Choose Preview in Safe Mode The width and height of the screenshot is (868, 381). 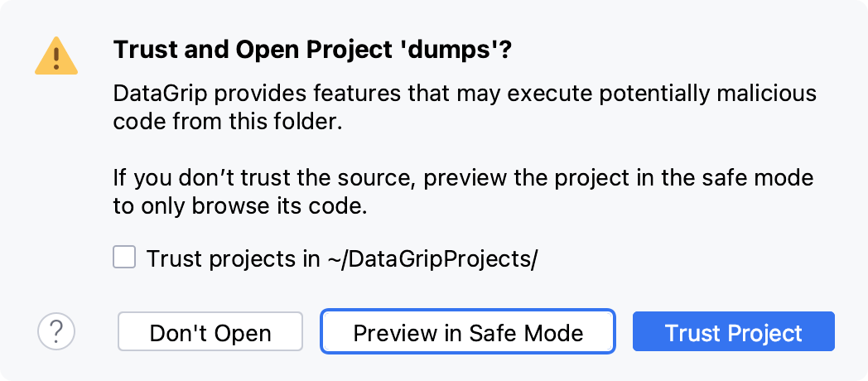[x=468, y=332]
